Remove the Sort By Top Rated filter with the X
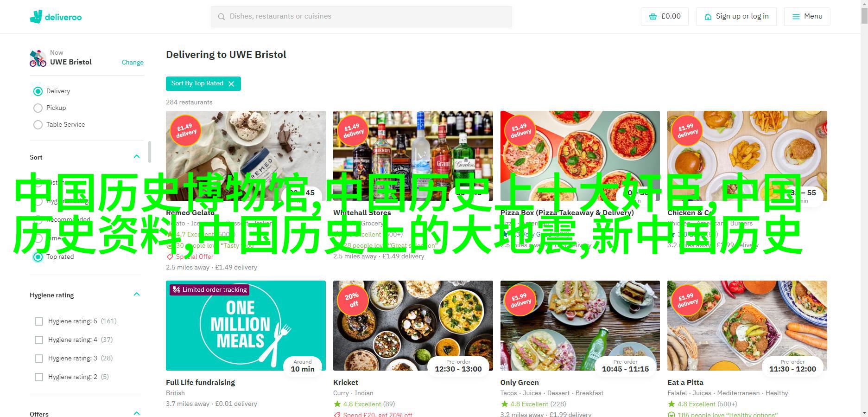 pos(231,83)
